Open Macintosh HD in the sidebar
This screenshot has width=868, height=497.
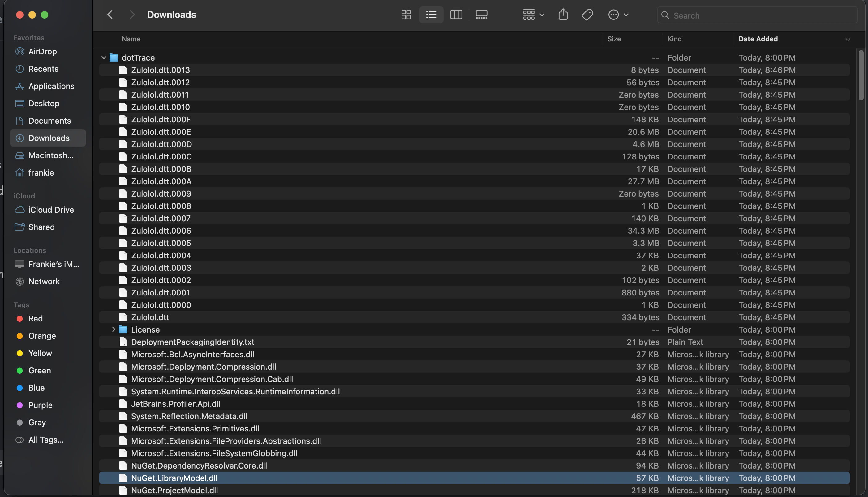pos(48,155)
